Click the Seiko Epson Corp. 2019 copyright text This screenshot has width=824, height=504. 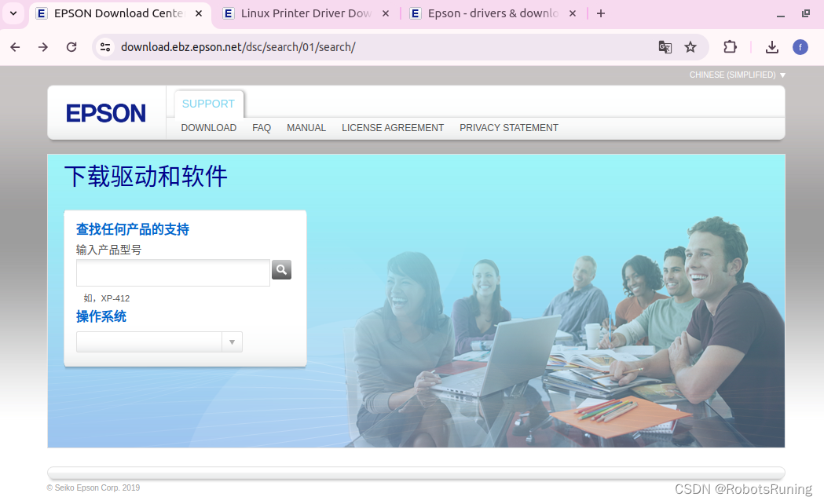[93, 488]
